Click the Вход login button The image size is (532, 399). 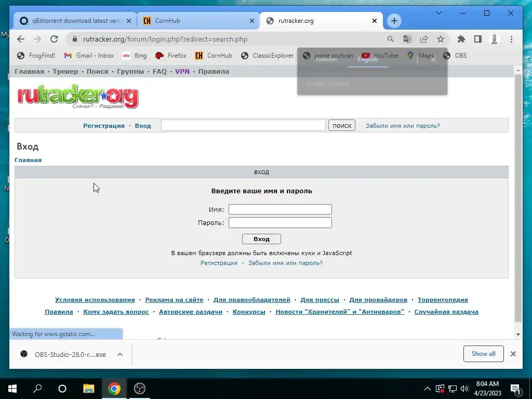click(261, 239)
